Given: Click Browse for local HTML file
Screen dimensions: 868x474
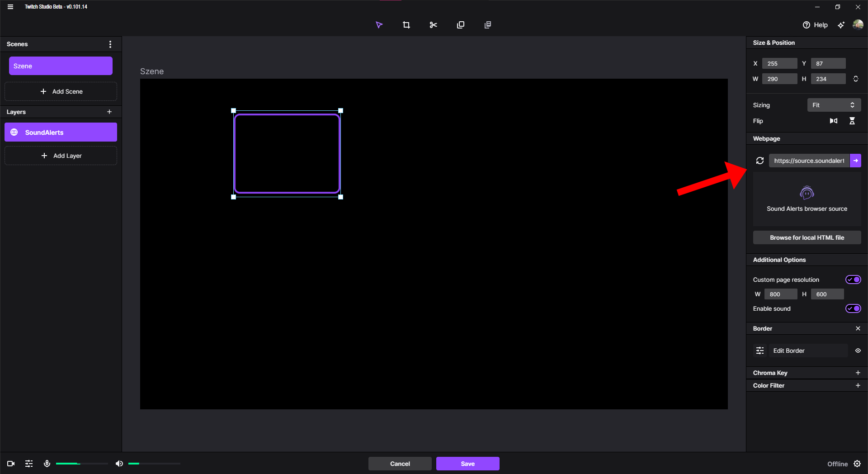Looking at the screenshot, I should coord(807,237).
